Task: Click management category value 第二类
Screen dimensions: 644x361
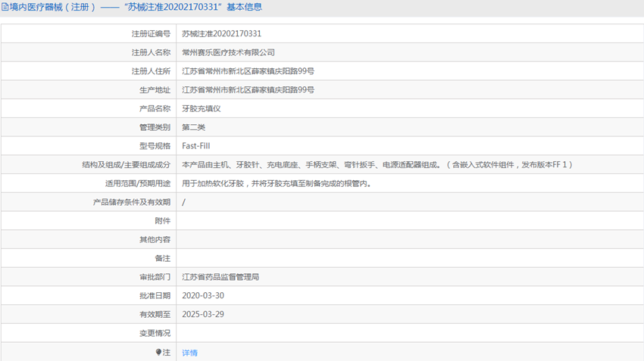Action: [x=193, y=127]
